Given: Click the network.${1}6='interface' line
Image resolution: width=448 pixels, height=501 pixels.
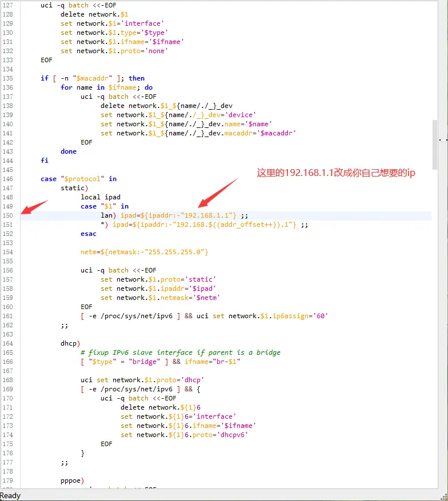Looking at the screenshot, I should 178,417.
